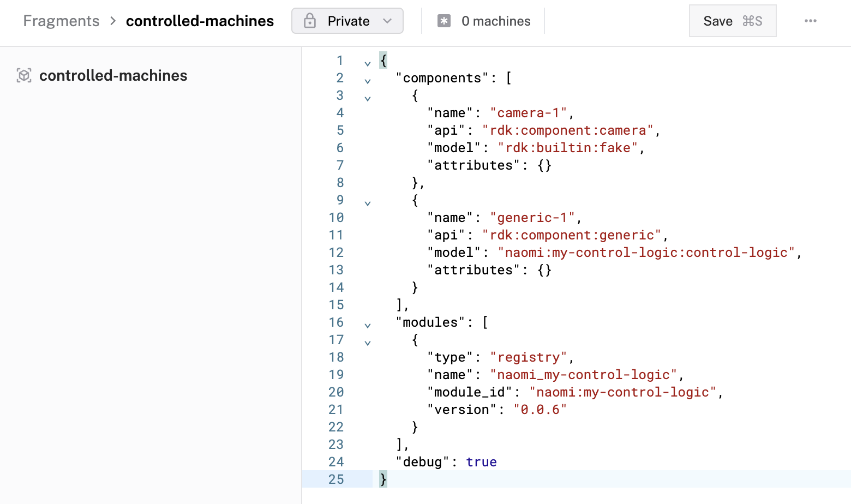
Task: Click the "rdk:component:camera" api value
Action: (568, 130)
